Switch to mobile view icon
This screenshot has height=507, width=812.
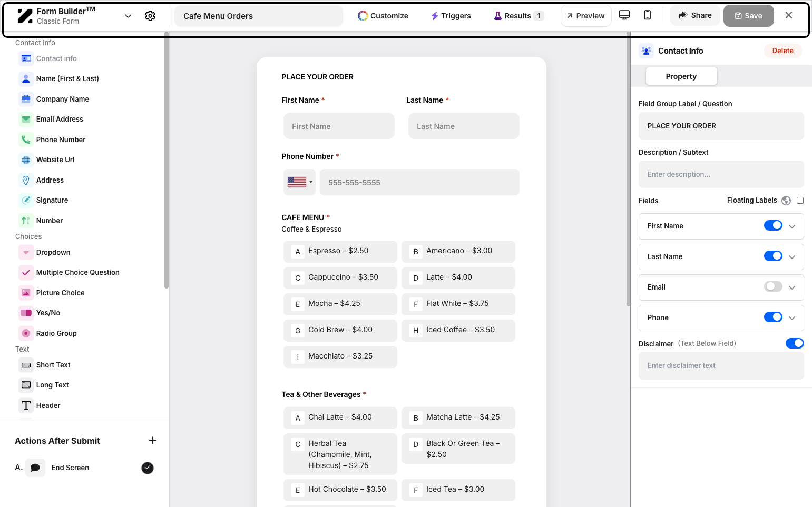point(648,15)
